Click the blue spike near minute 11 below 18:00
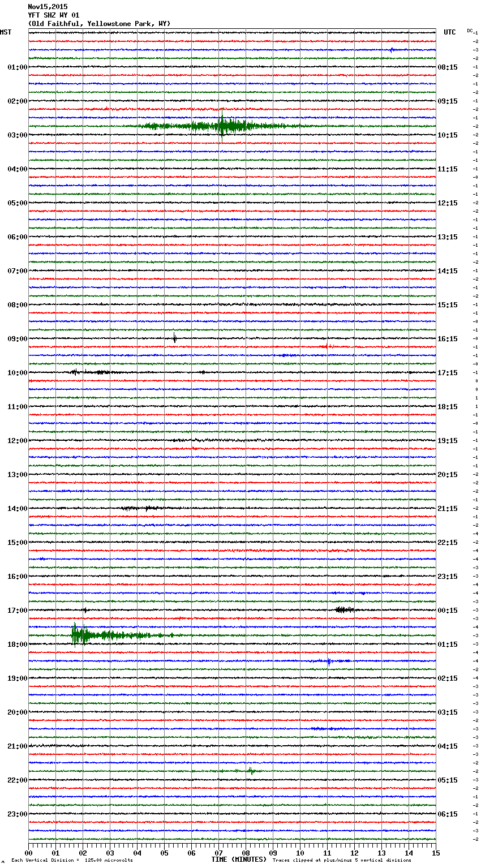This screenshot has width=481, height=868. [x=329, y=661]
